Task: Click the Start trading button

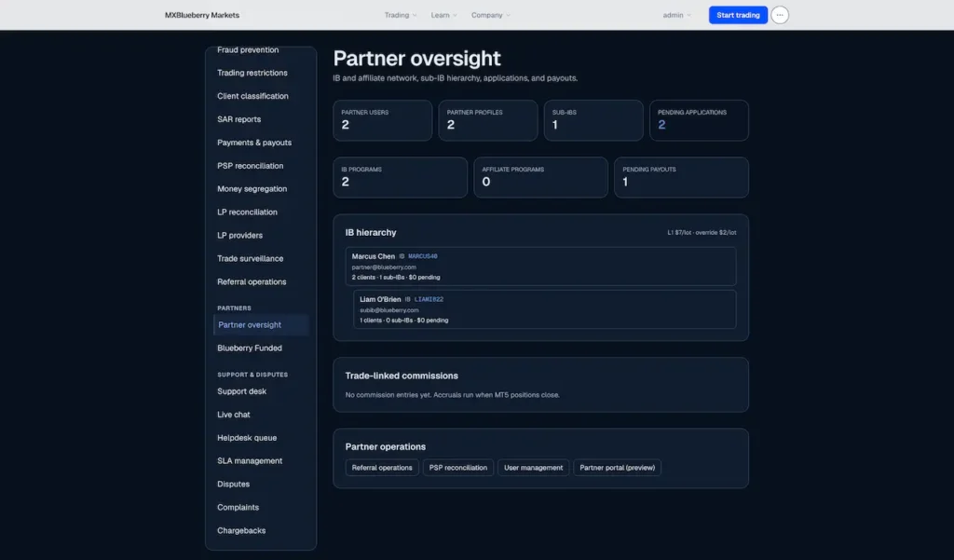Action: 738,15
